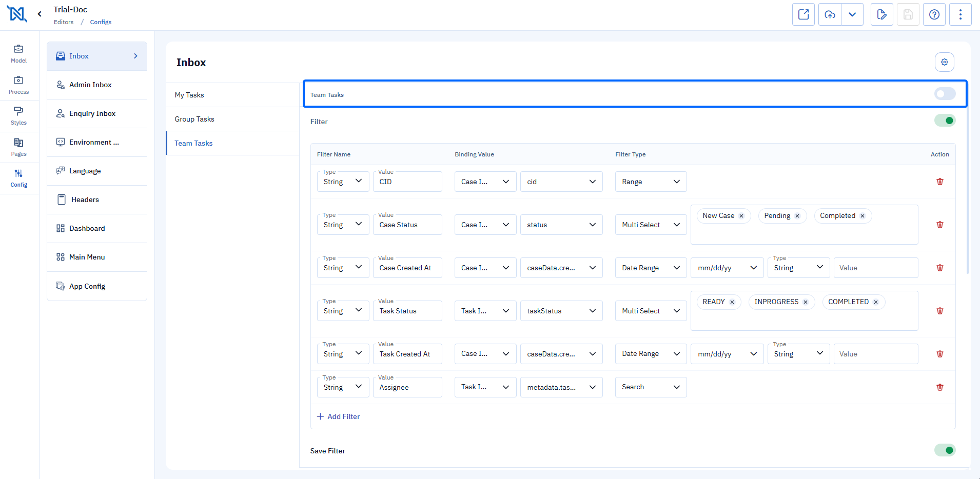Delete the CID filter row
The height and width of the screenshot is (479, 980).
click(940, 182)
